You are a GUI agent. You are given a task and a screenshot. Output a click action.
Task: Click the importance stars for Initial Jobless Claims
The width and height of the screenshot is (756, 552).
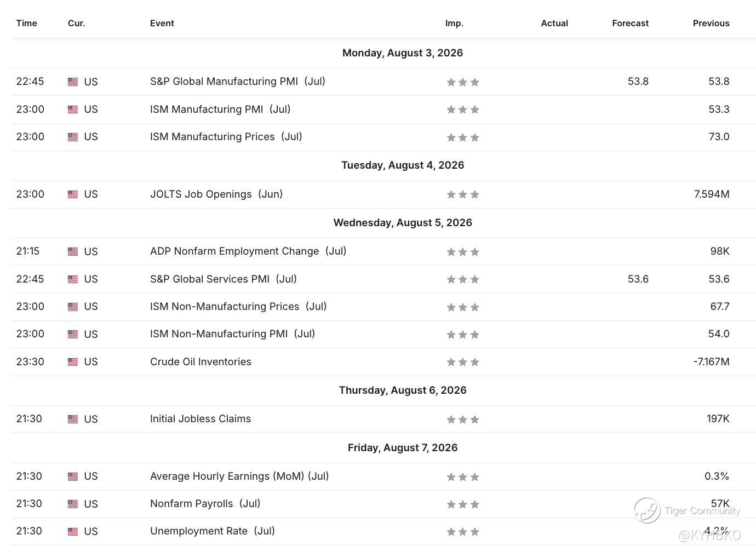pyautogui.click(x=463, y=419)
